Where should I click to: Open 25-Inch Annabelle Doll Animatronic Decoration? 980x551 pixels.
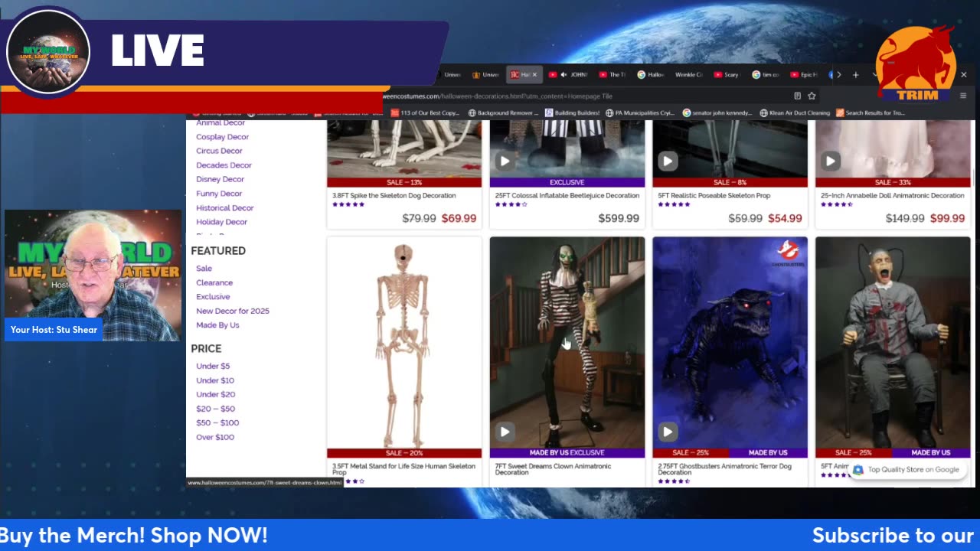click(892, 196)
